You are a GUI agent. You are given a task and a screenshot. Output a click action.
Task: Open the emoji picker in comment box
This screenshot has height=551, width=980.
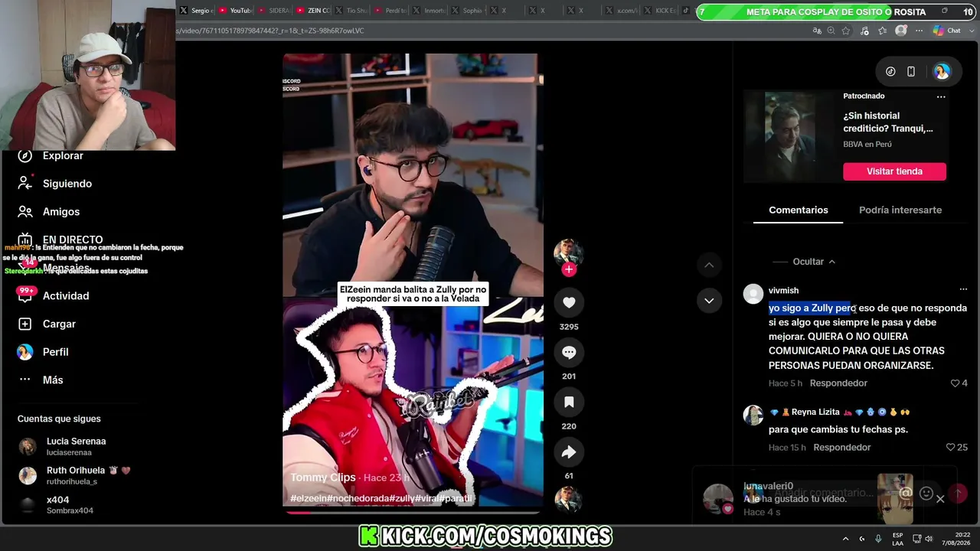tap(926, 494)
